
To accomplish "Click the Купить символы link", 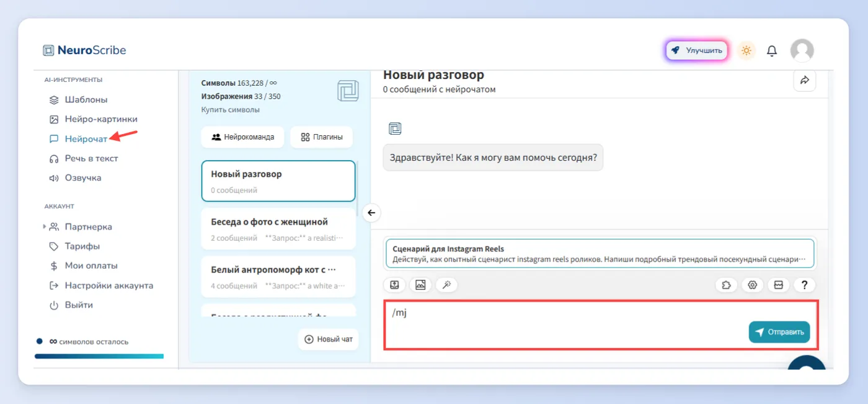I will (230, 110).
